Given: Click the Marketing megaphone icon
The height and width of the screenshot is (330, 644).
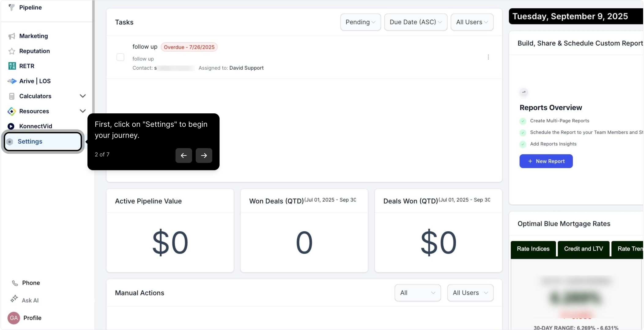Looking at the screenshot, I should (12, 36).
